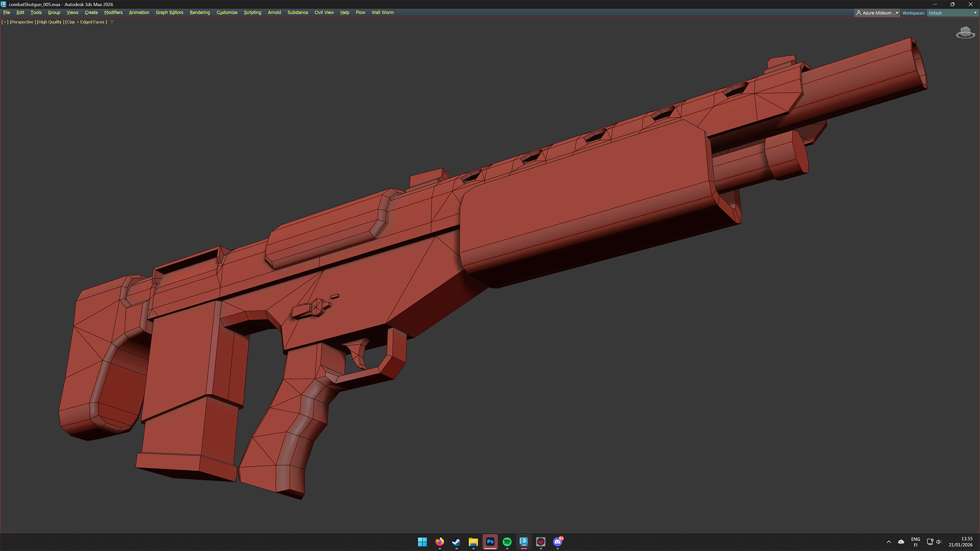Open Photoshop from the taskbar
The image size is (980, 551).
click(490, 541)
